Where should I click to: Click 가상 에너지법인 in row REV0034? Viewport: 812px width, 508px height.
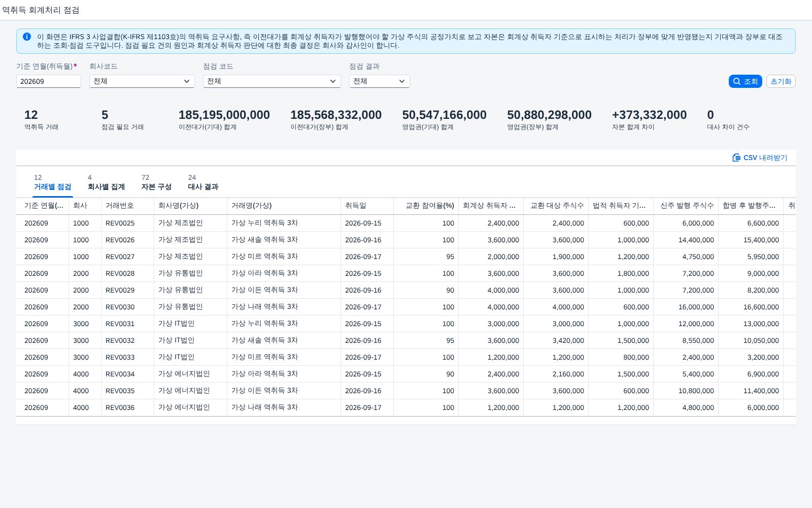[184, 374]
